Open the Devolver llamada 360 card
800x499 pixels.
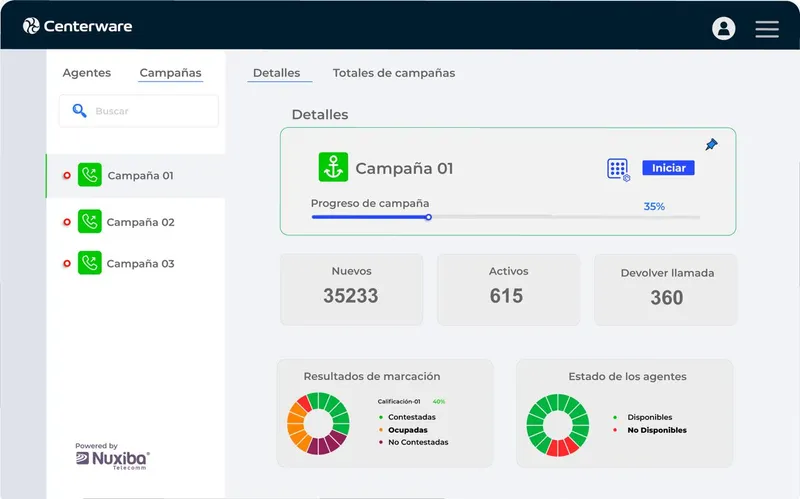tap(665, 289)
